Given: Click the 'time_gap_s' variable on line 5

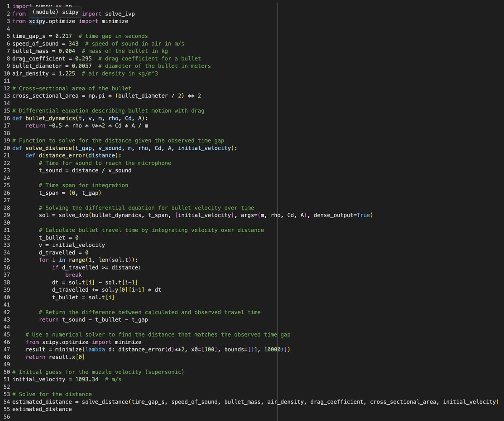Looking at the screenshot, I should [x=29, y=36].
